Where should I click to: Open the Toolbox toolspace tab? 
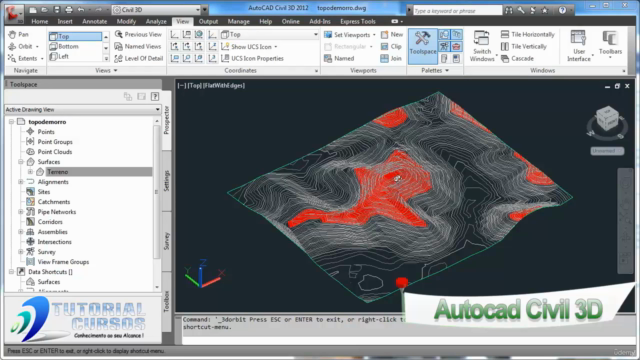coord(167,301)
